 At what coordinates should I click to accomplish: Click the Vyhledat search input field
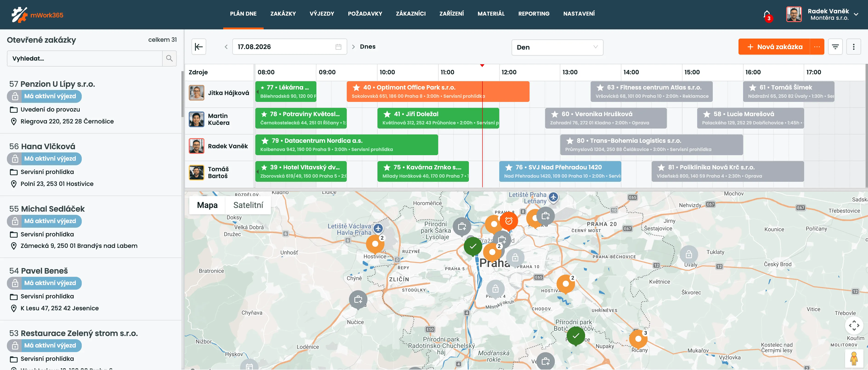click(x=85, y=59)
